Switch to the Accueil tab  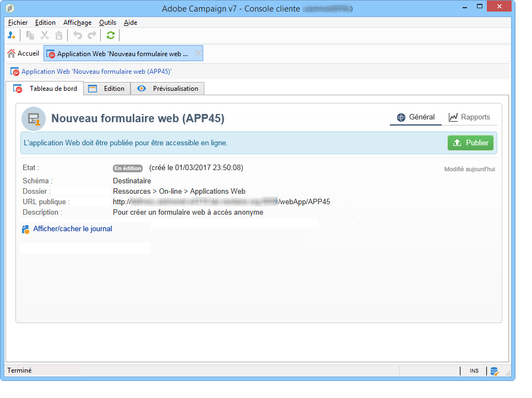pyautogui.click(x=23, y=53)
